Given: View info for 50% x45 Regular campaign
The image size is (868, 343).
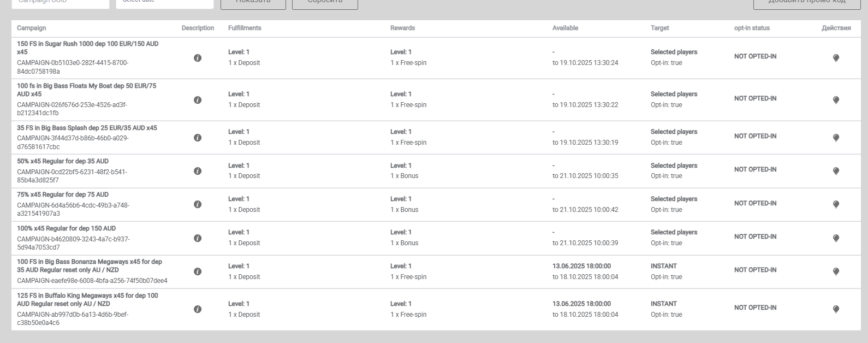Looking at the screenshot, I should 198,171.
